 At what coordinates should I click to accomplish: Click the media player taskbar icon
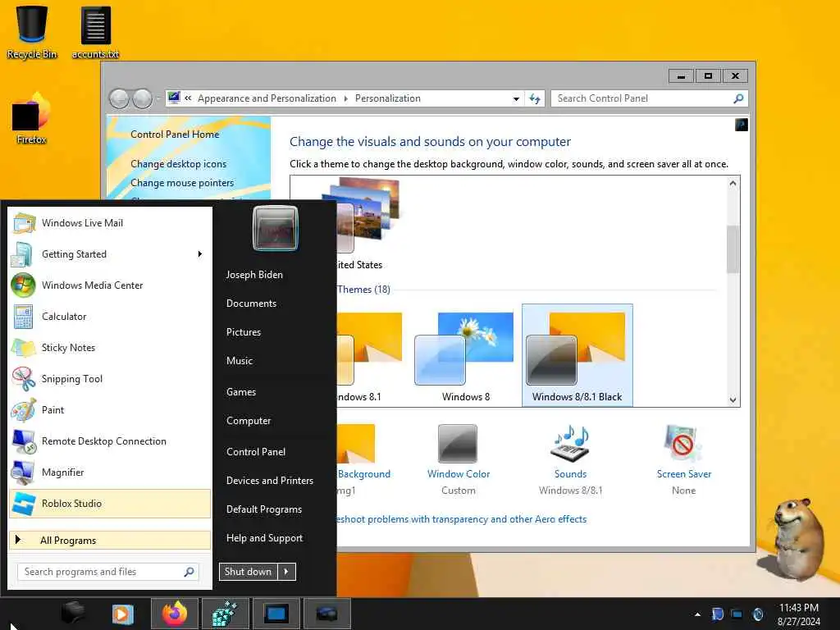[x=123, y=614]
